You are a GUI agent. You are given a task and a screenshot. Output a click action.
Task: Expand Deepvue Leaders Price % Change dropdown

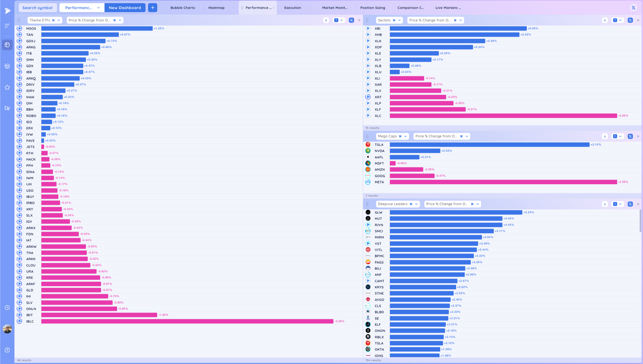[x=477, y=204]
